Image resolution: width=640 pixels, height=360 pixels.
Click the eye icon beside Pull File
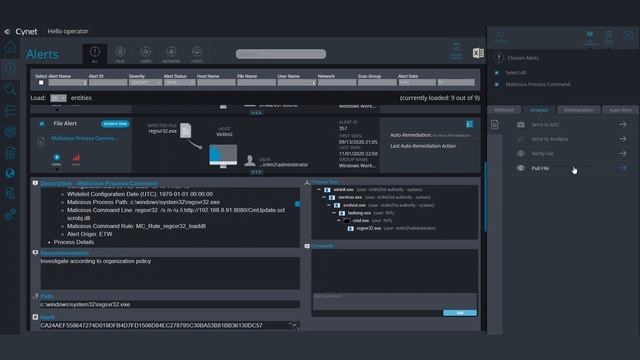click(x=521, y=168)
